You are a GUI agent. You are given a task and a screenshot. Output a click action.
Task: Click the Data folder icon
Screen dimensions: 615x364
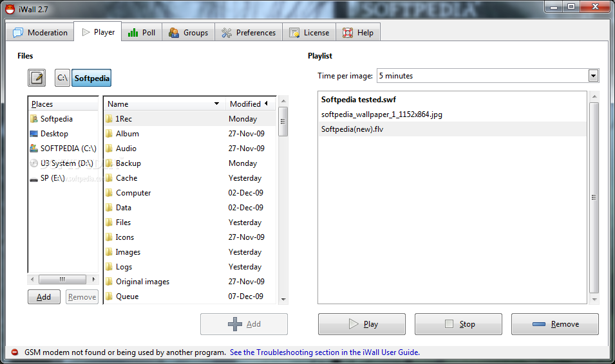[x=109, y=208]
